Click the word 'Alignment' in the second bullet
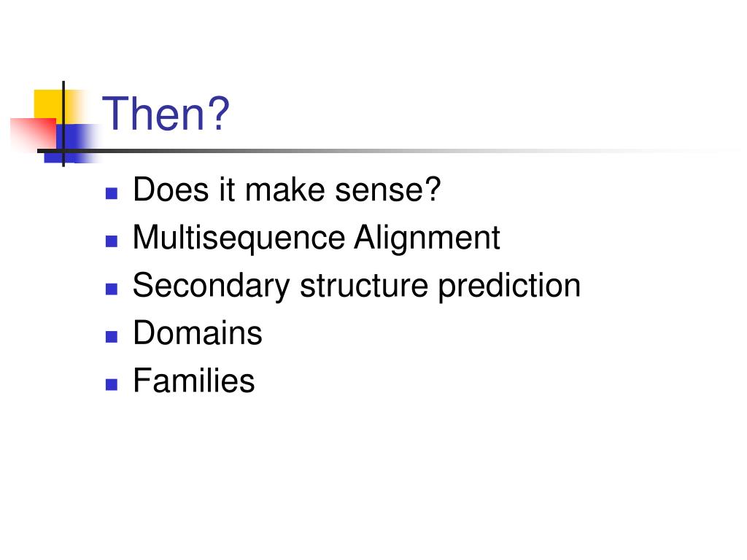The height and width of the screenshot is (560, 747). click(427, 238)
